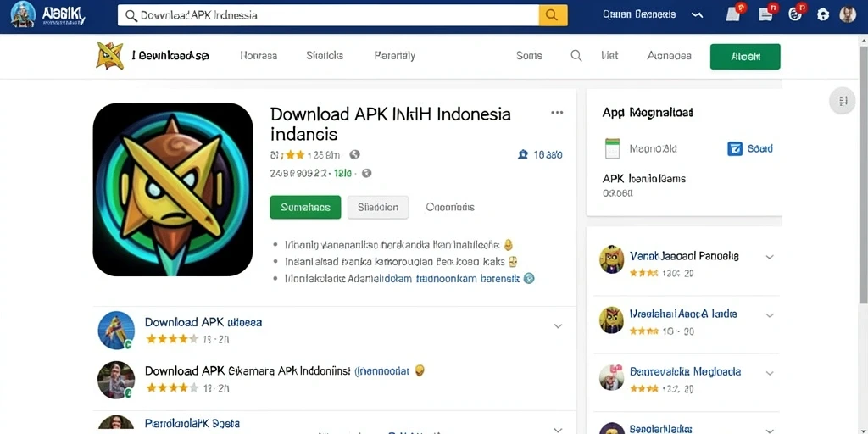Click the site logo in the blue header

47,15
